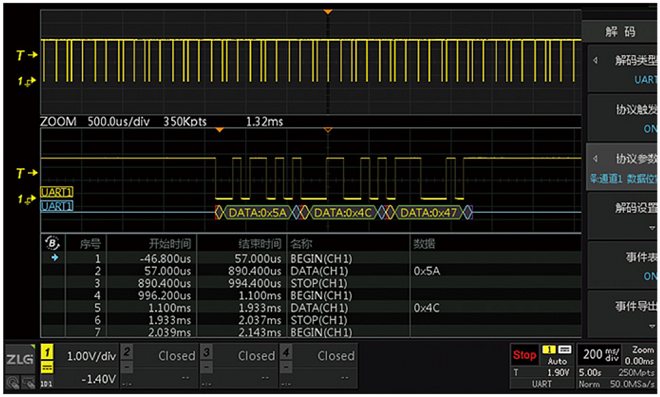Click the trigger coupling icon next to Auto
Image resolution: width=660 pixels, height=397 pixels.
click(564, 350)
